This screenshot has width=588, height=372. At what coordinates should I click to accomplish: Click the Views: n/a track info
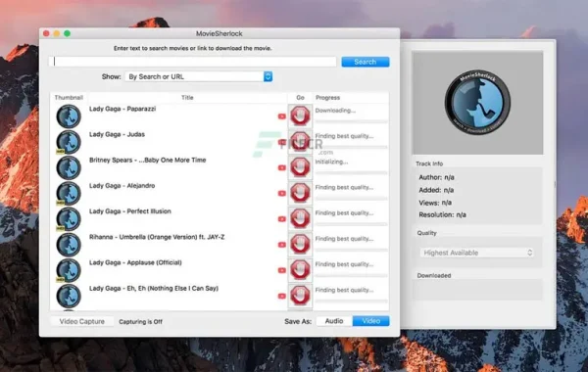pos(435,203)
